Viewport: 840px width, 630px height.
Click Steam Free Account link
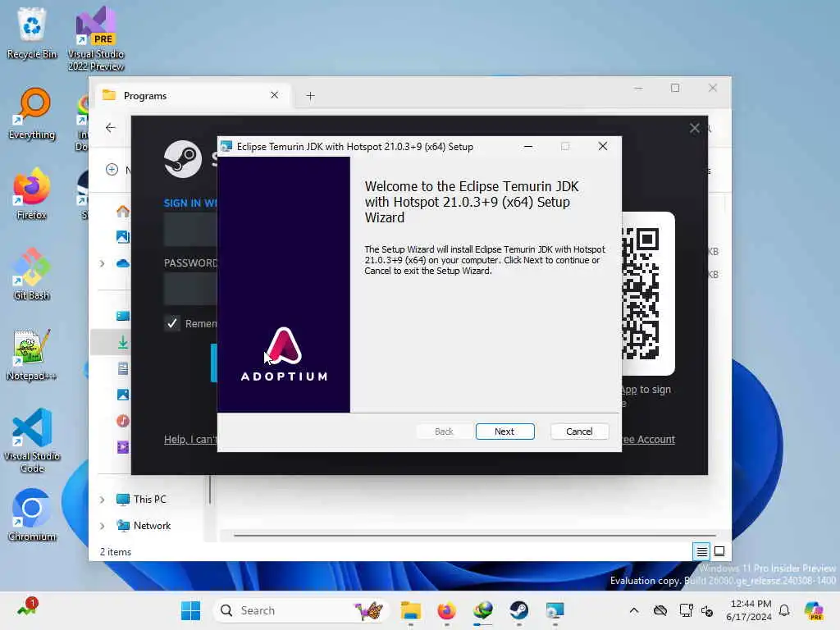point(648,440)
